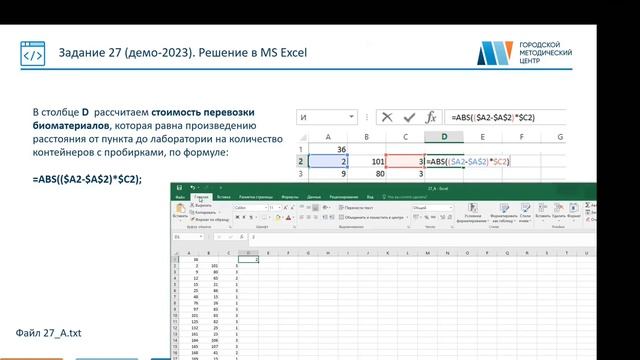Click the Delete cells icon in ribbon
640x360 pixels.
click(558, 207)
